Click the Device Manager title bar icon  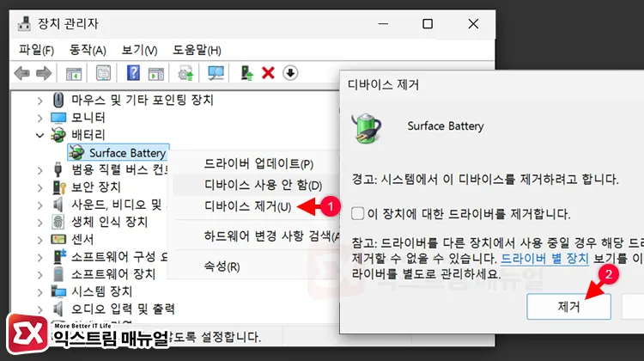coord(24,24)
